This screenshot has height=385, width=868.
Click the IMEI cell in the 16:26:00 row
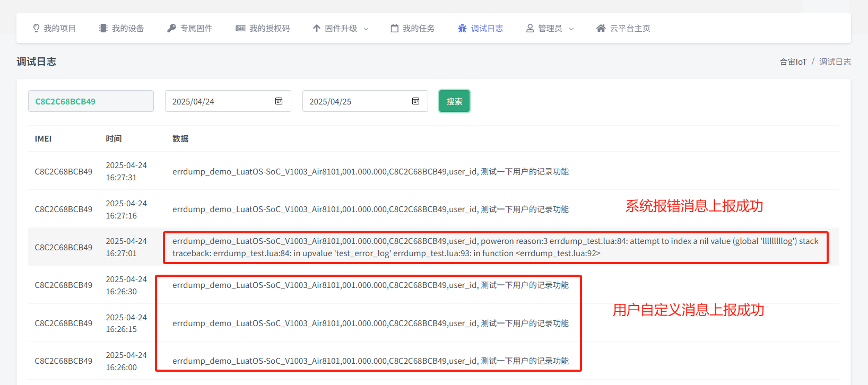click(64, 361)
